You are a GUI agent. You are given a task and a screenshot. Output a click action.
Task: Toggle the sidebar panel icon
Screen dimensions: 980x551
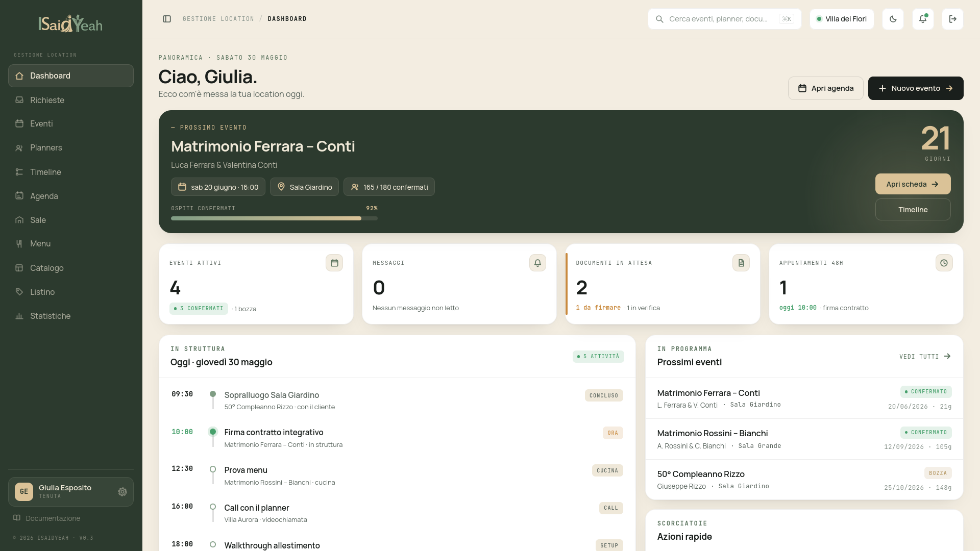coord(167,19)
